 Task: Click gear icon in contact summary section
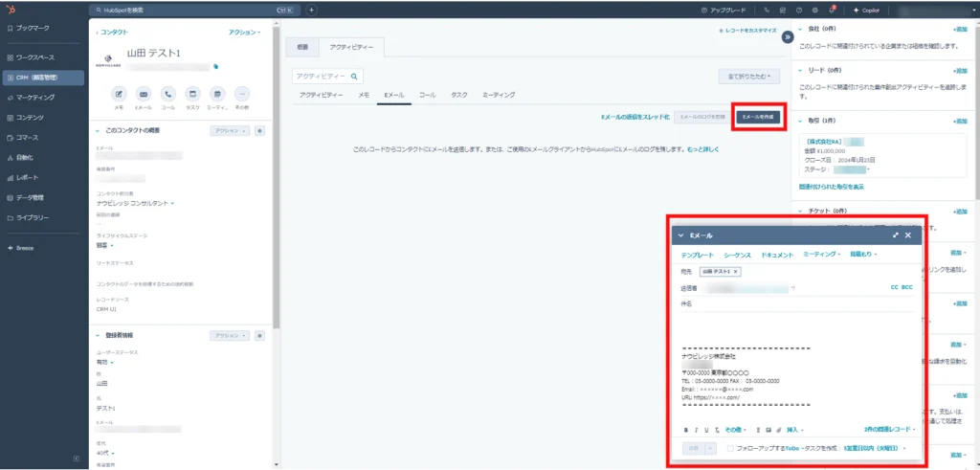[260, 130]
